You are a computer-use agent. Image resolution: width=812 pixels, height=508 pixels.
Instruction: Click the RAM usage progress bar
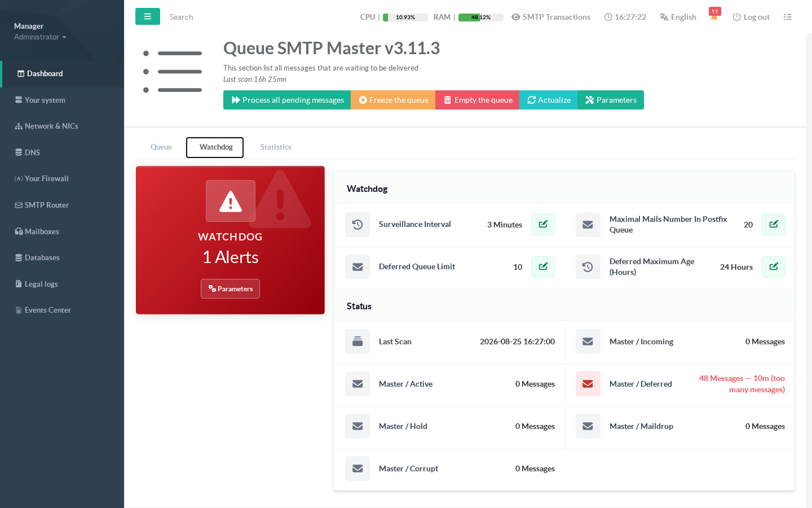481,17
